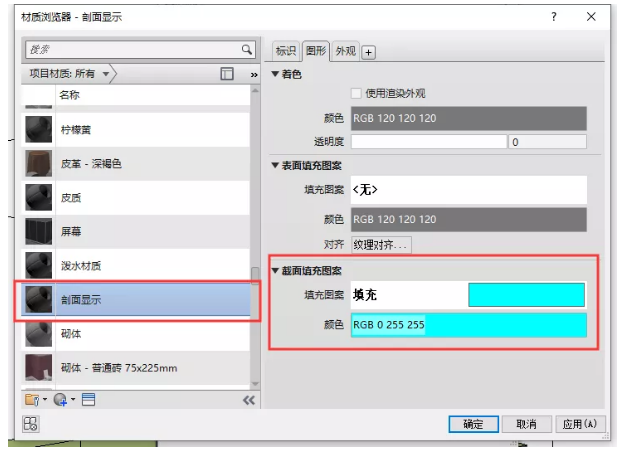The image size is (633, 454).
Task: Add a new asset tab with plus
Action: point(368,52)
